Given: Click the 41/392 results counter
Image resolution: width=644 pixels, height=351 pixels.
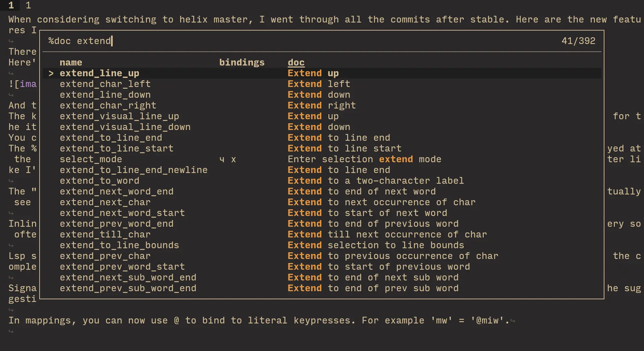Looking at the screenshot, I should tap(579, 41).
